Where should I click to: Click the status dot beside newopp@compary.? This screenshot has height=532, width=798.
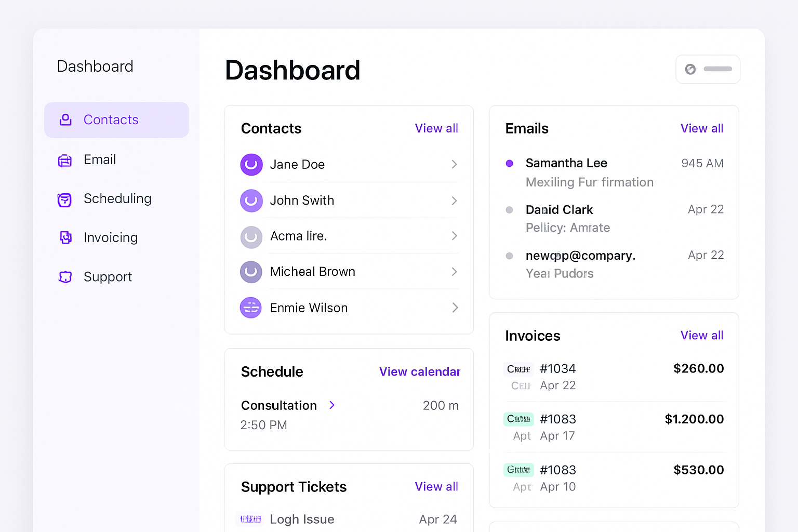point(510,256)
